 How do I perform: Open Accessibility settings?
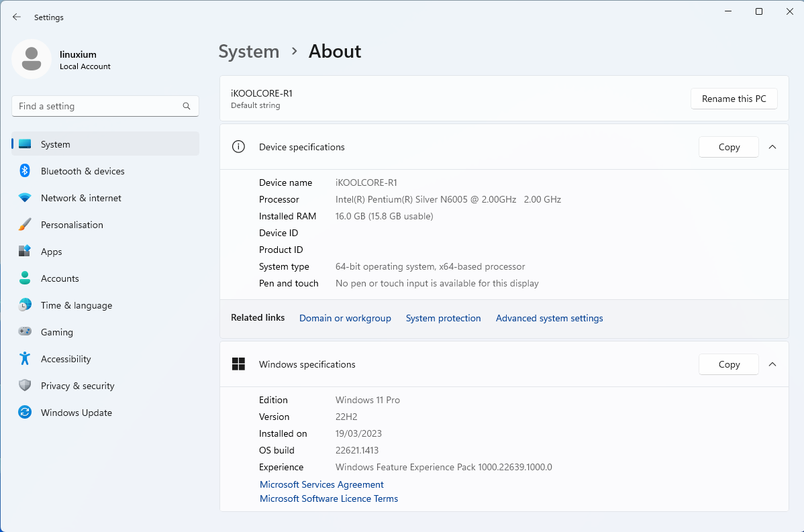click(105, 359)
